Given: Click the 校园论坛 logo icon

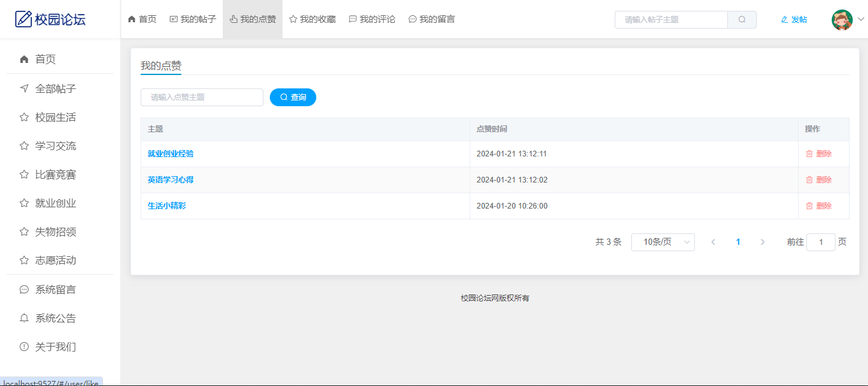Looking at the screenshot, I should 24,19.
